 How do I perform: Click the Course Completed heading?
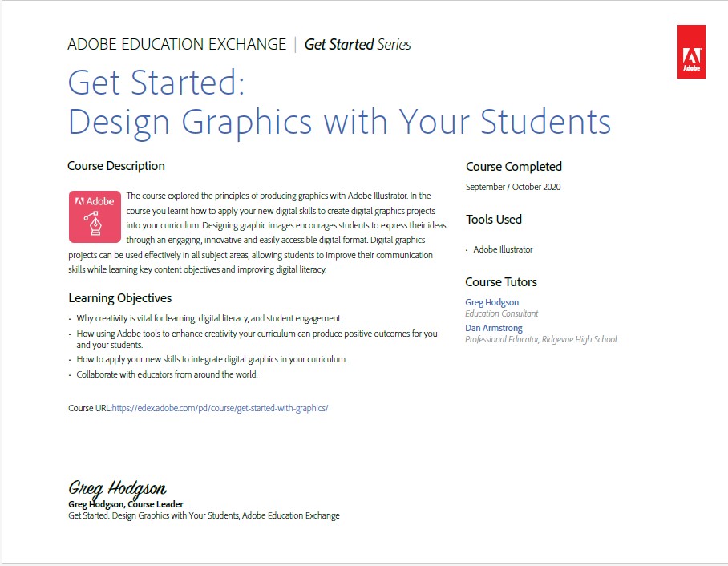[x=513, y=167]
